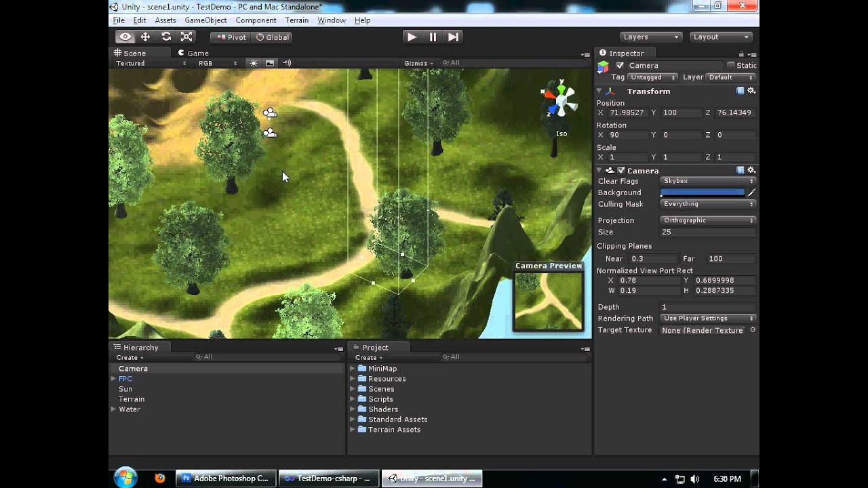
Task: Open the Clear Flags Skybox dropdown
Action: point(707,182)
